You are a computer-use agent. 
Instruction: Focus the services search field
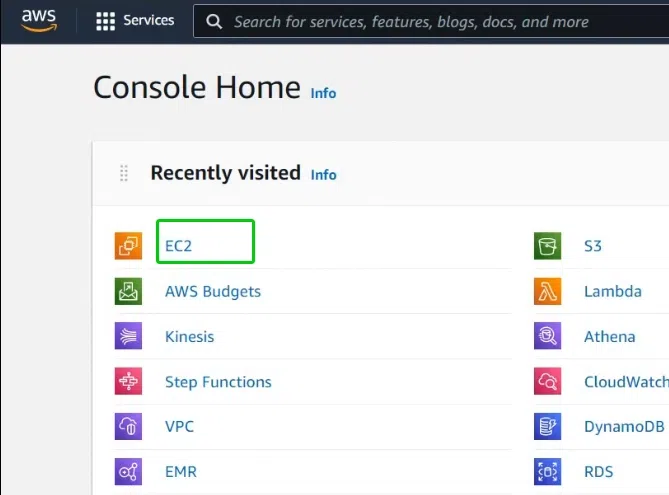coord(431,21)
